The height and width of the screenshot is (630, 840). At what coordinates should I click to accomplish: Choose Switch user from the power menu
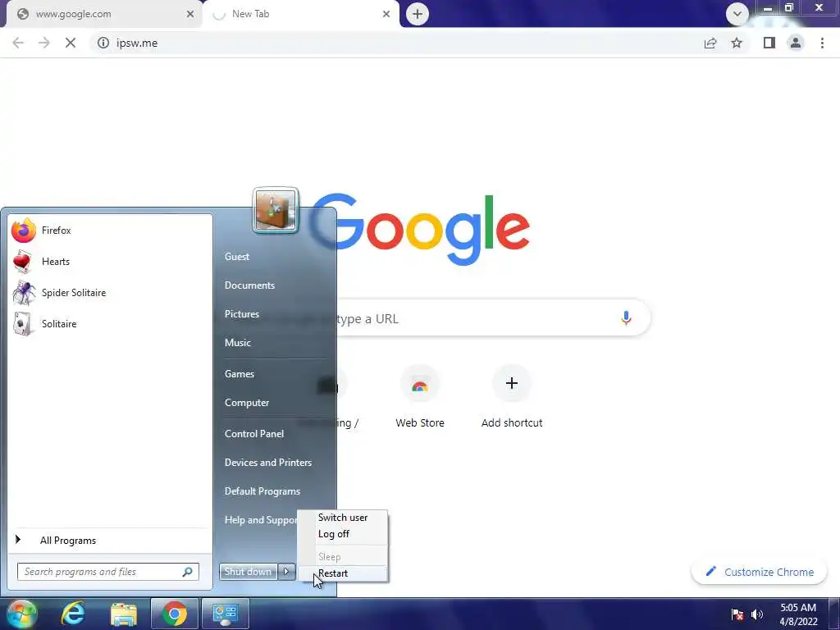343,518
